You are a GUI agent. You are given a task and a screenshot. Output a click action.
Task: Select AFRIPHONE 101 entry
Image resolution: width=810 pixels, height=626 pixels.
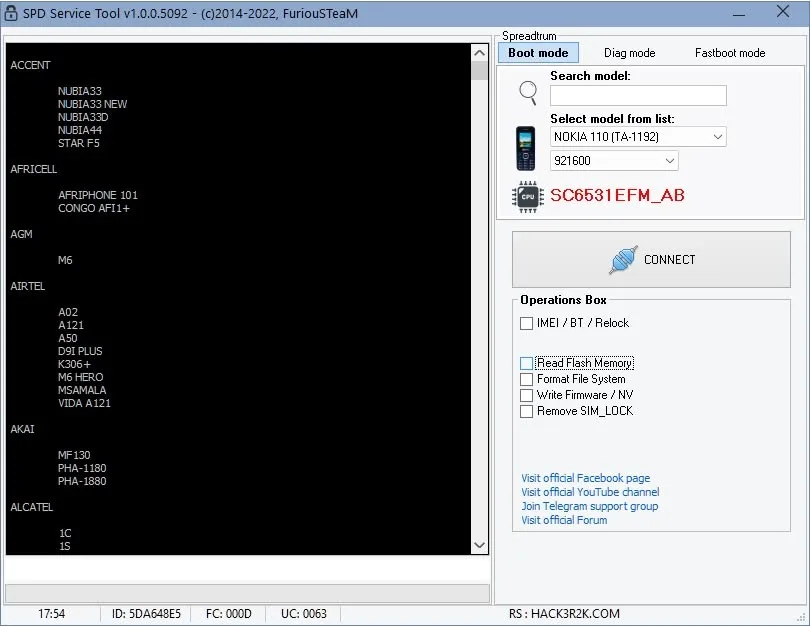coord(98,195)
